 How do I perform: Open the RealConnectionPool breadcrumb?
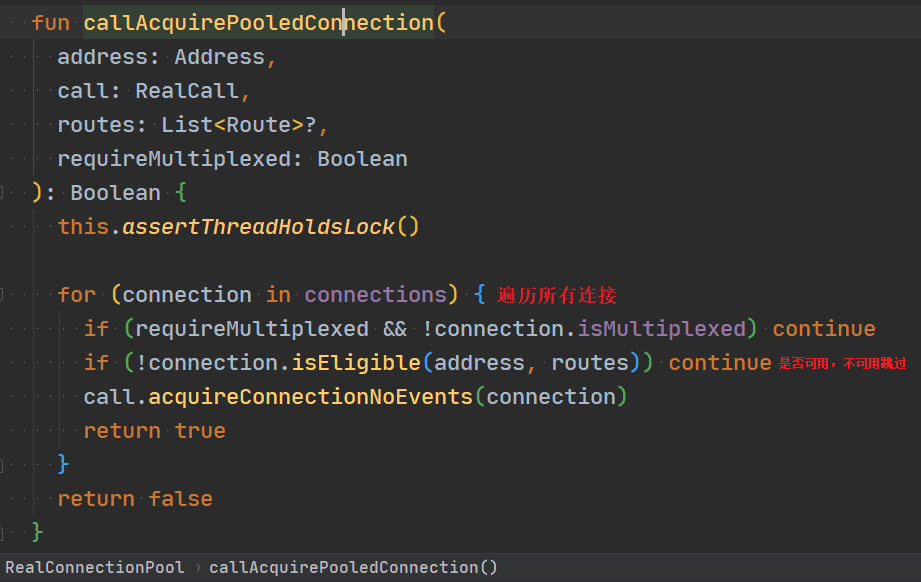(x=95, y=567)
